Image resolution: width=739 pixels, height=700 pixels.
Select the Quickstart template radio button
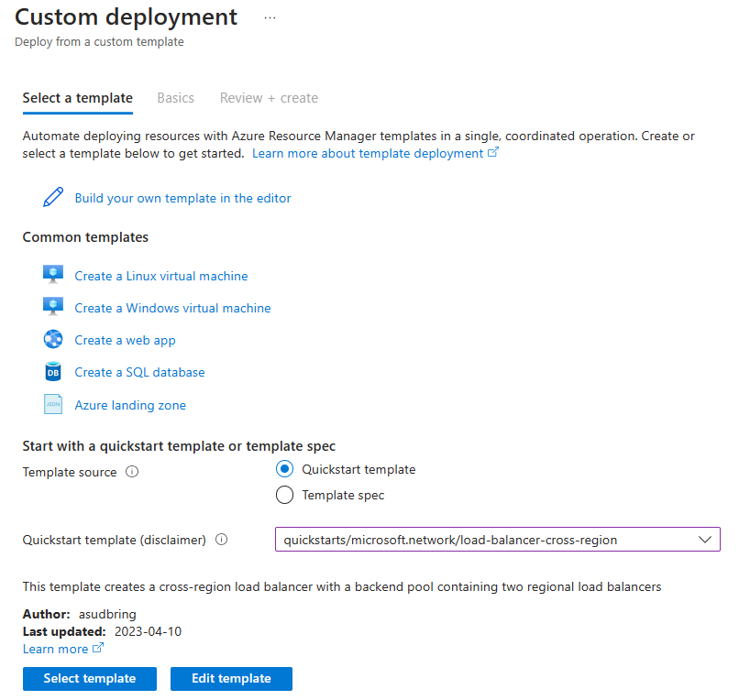[x=285, y=469]
